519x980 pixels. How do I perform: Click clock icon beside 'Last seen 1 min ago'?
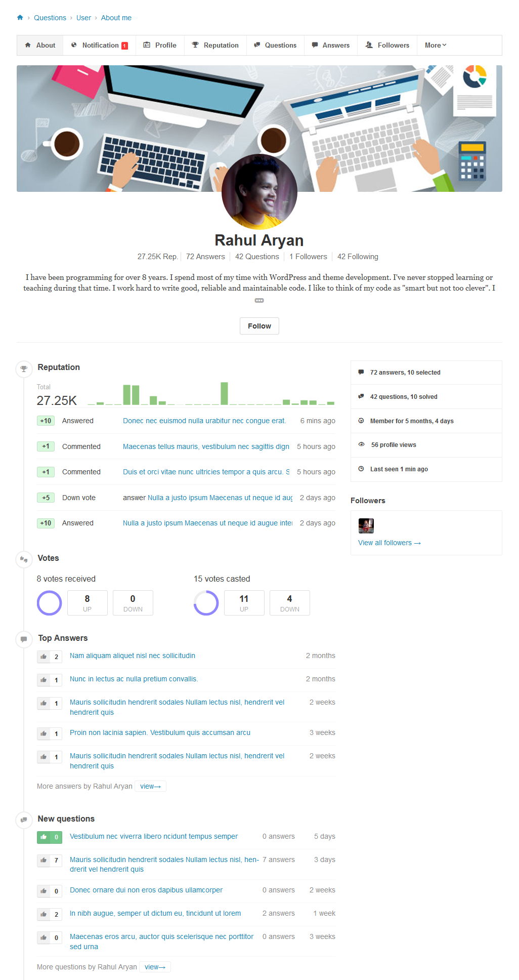(361, 469)
